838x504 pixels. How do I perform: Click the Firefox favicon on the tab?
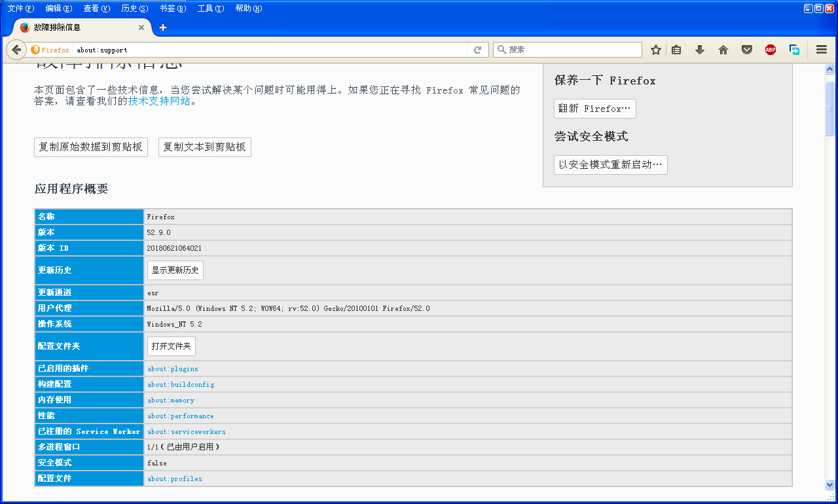pos(25,27)
